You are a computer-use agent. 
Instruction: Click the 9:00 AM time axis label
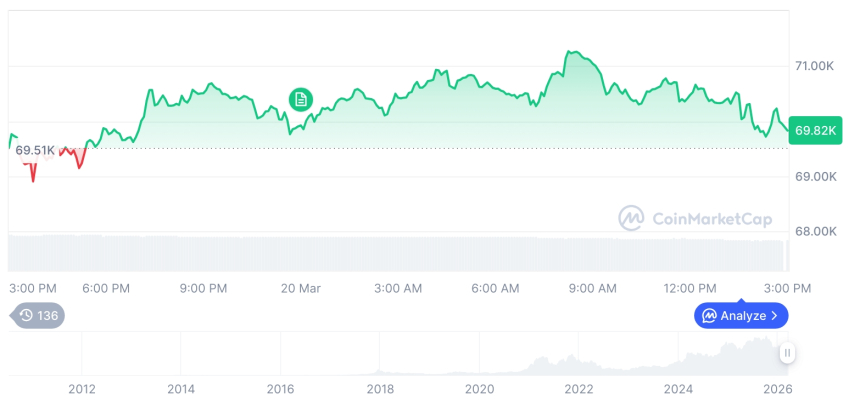pos(592,288)
